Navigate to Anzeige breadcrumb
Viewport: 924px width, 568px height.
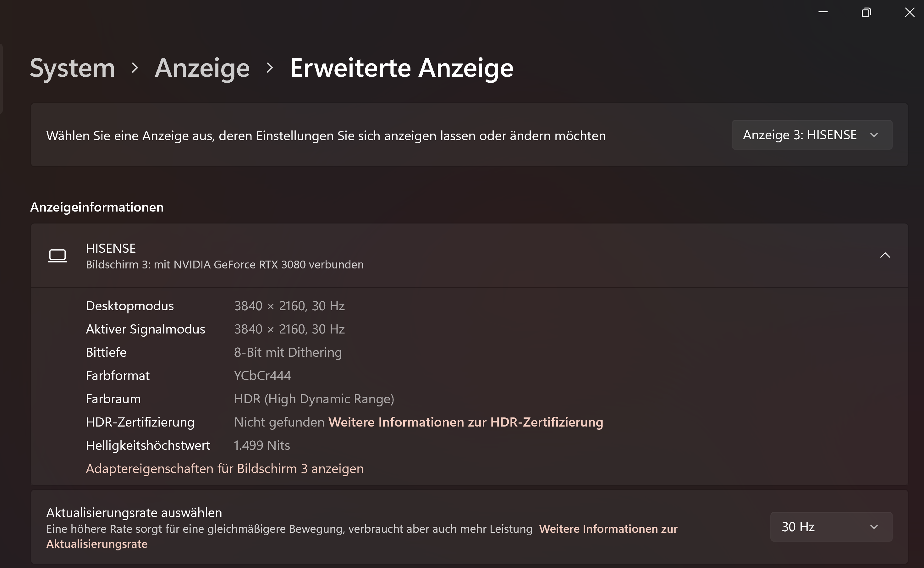202,68
